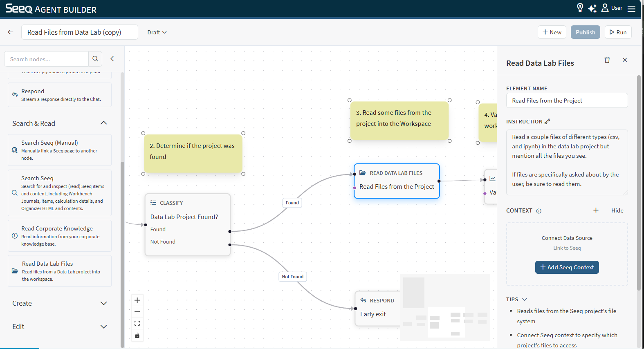Click the Element Name input field
The width and height of the screenshot is (644, 349).
pyautogui.click(x=567, y=101)
